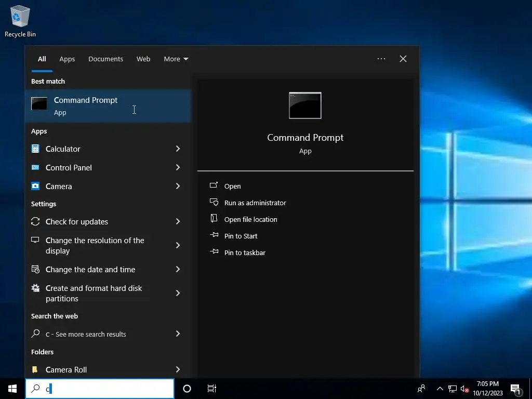
Task: Open the Command Prompt best match text
Action: 86,100
